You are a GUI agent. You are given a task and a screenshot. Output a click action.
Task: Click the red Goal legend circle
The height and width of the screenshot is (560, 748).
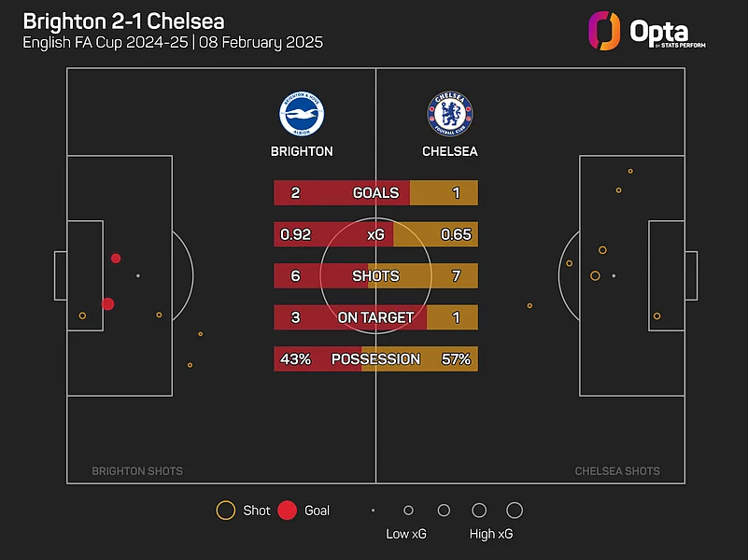tap(288, 511)
